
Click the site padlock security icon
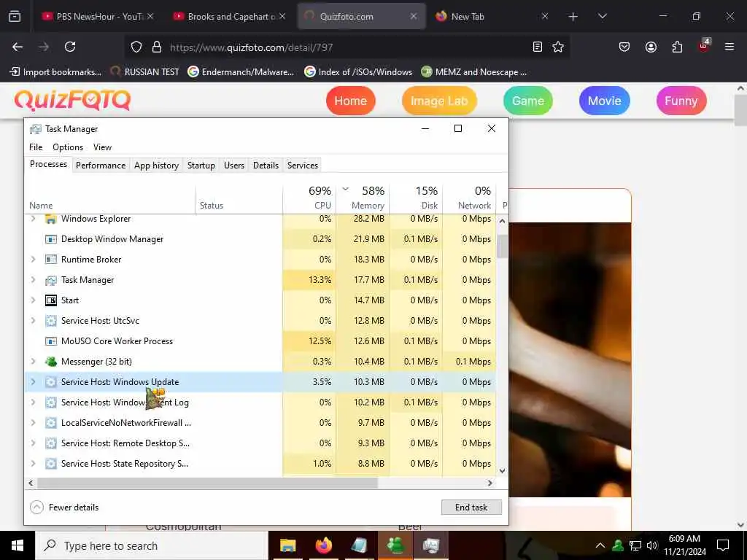point(156,47)
